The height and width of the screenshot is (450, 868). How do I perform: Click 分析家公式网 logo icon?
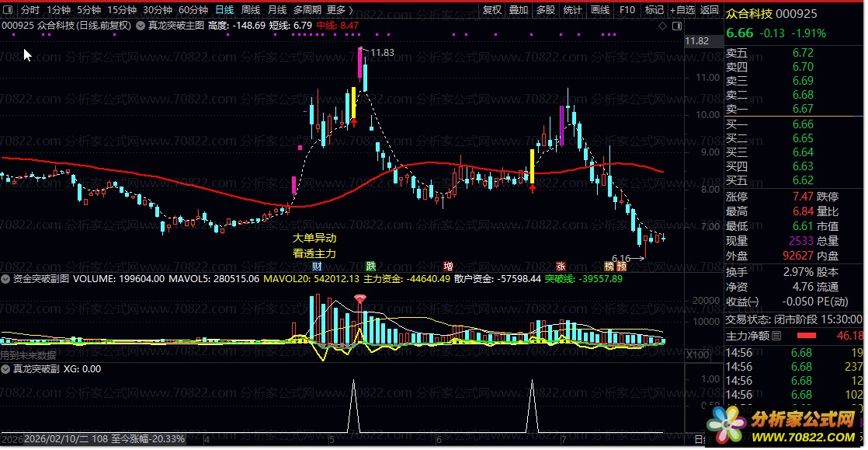(726, 425)
